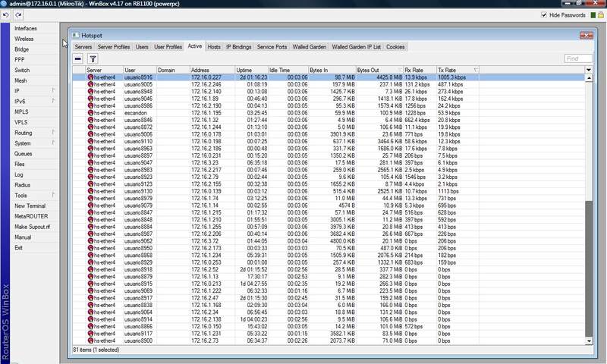Click the status icon of usuario8900 row

pyautogui.click(x=90, y=340)
